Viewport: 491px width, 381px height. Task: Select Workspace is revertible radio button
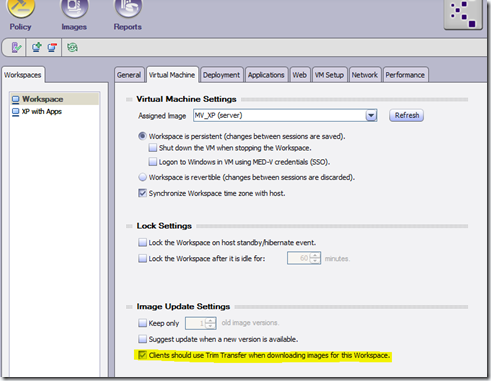tap(143, 177)
